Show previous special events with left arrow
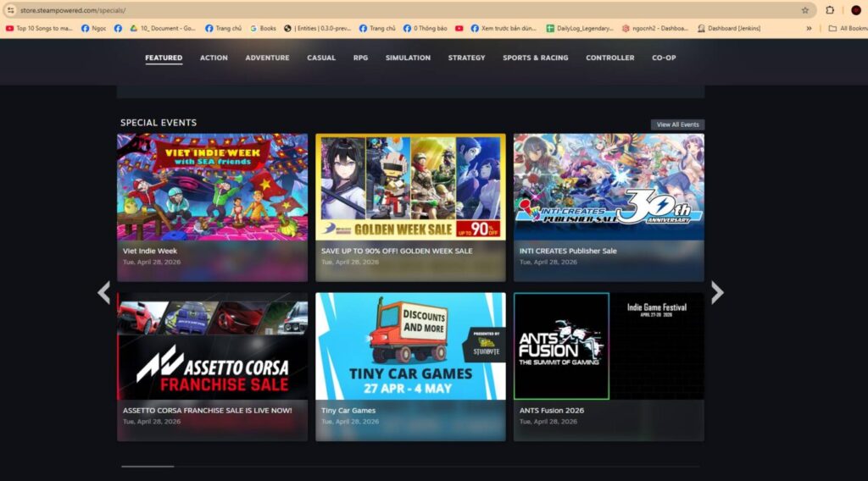Image resolution: width=868 pixels, height=481 pixels. pos(104,292)
